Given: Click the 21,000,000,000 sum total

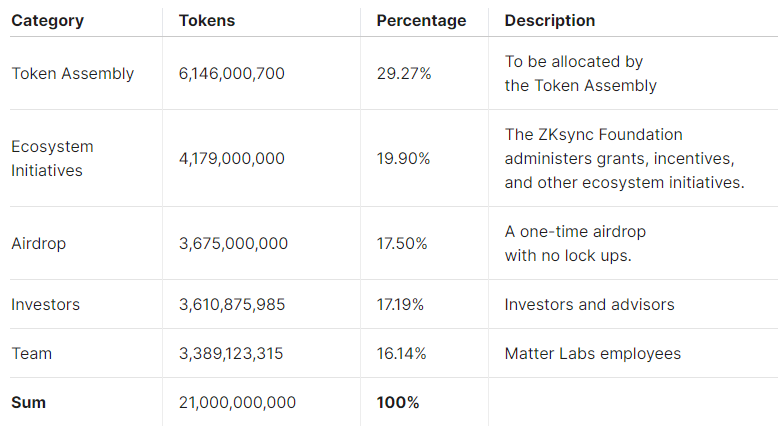Looking at the screenshot, I should click(x=237, y=402).
